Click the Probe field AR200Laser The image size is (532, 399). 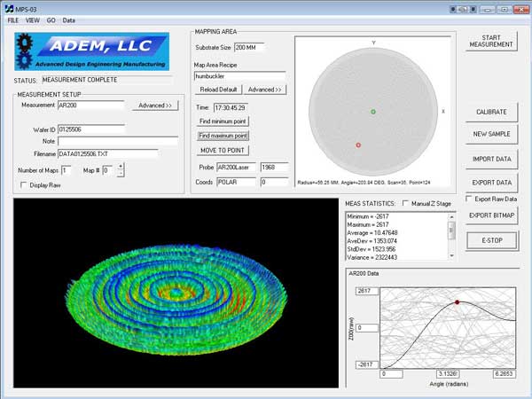coord(236,168)
